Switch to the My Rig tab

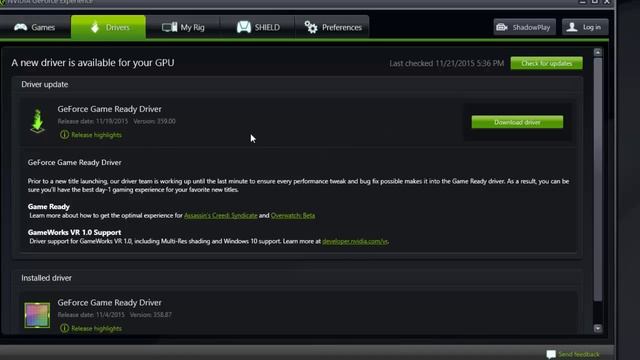tap(183, 27)
